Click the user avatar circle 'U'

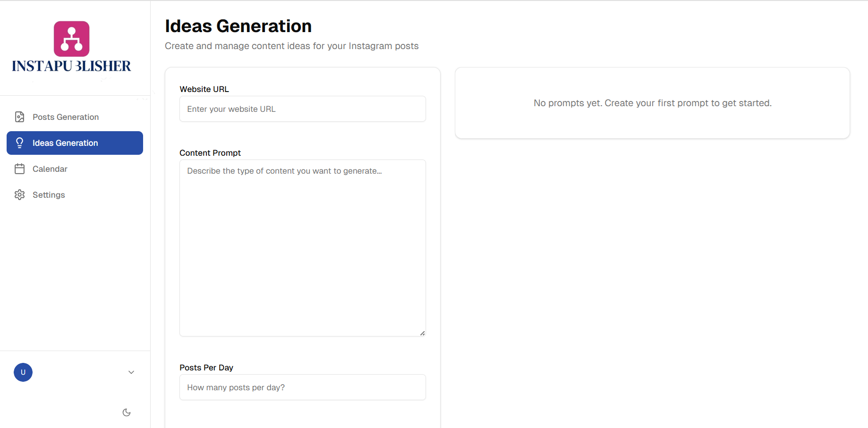(23, 372)
